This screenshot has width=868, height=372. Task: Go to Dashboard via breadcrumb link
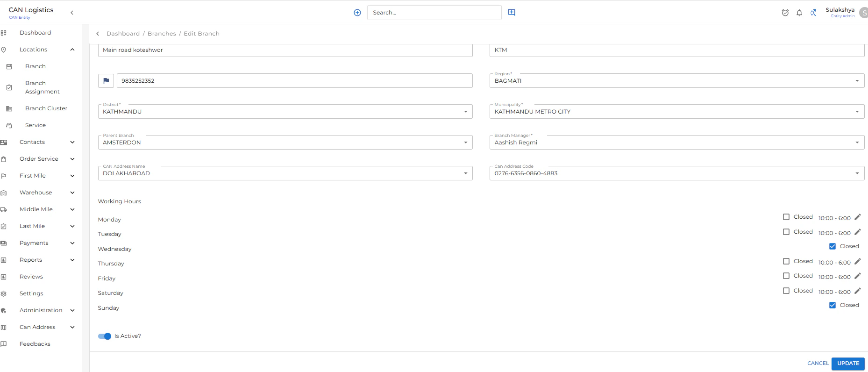tap(123, 34)
